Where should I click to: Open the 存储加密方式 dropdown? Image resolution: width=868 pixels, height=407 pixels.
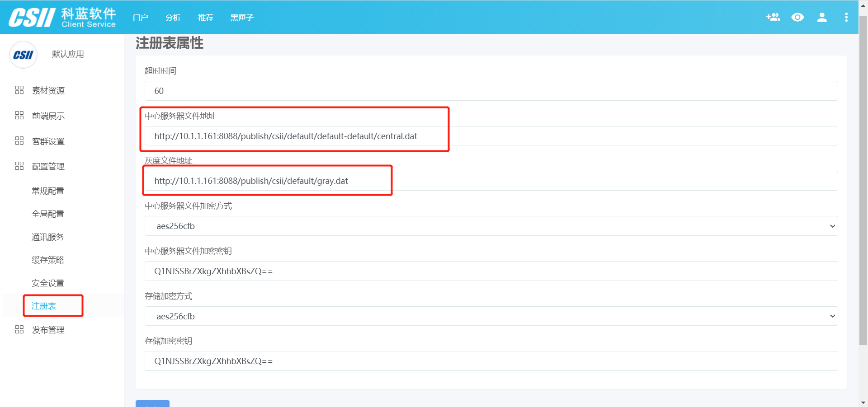[491, 316]
